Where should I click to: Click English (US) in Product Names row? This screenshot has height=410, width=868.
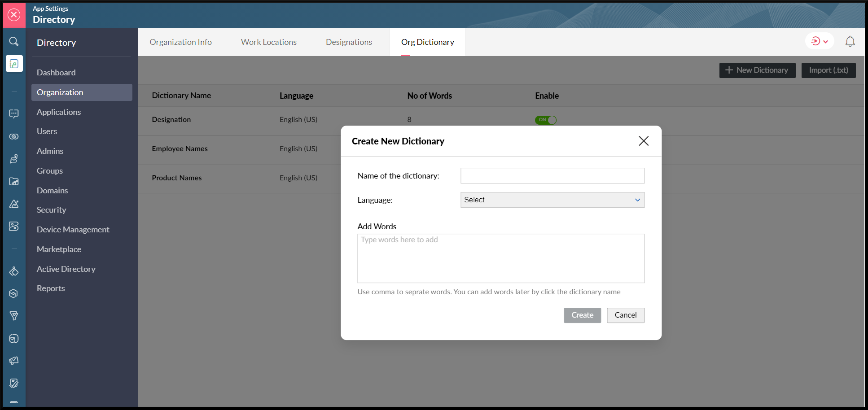coord(298,178)
